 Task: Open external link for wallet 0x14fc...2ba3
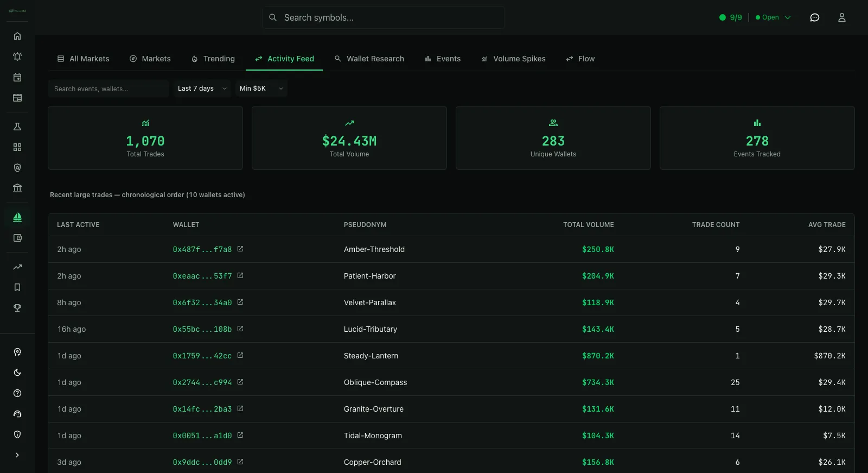pos(240,408)
